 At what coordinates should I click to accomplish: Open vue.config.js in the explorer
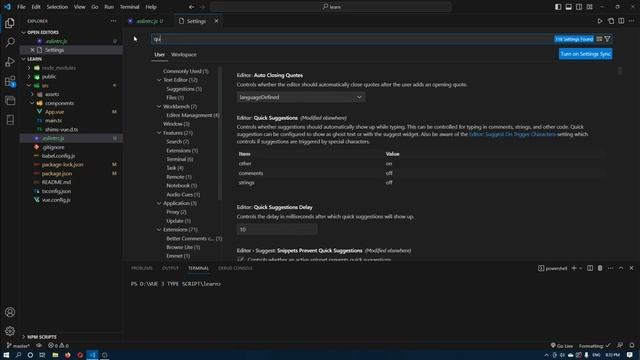click(56, 200)
